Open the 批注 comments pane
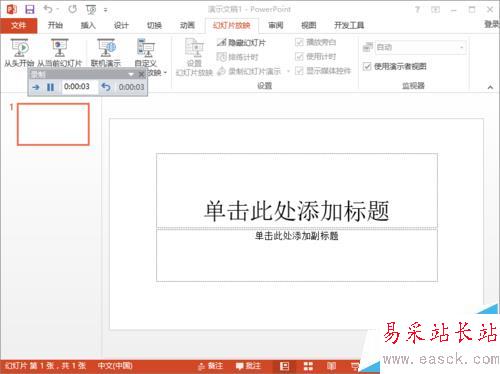 coord(248,366)
